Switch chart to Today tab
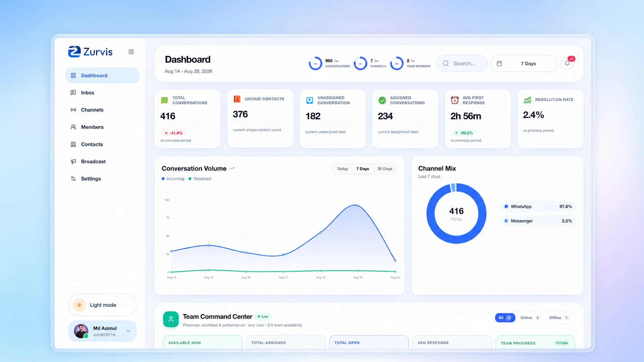This screenshot has width=644, height=362. tap(342, 169)
